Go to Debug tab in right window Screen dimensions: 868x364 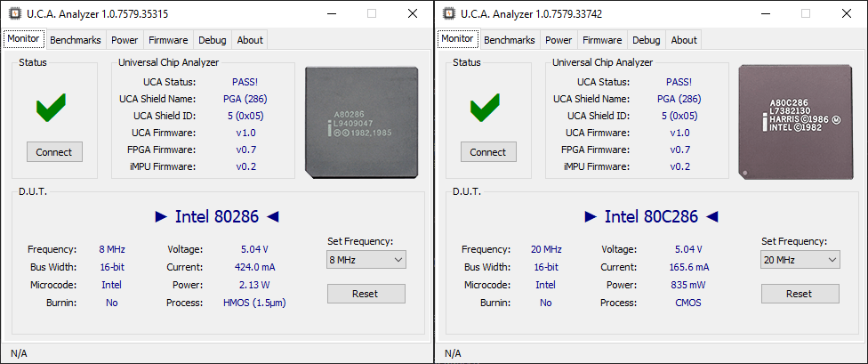pyautogui.click(x=647, y=40)
